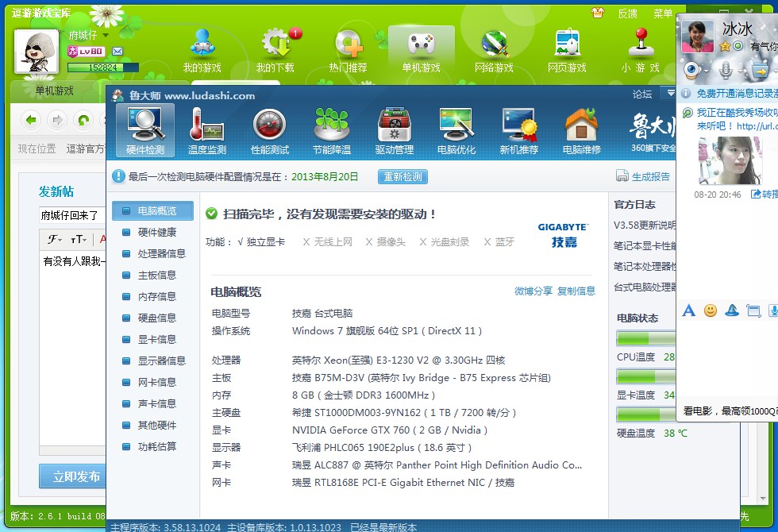Image resolution: width=778 pixels, height=532 pixels.
Task: Open 驱动管理 driver management
Action: click(394, 130)
